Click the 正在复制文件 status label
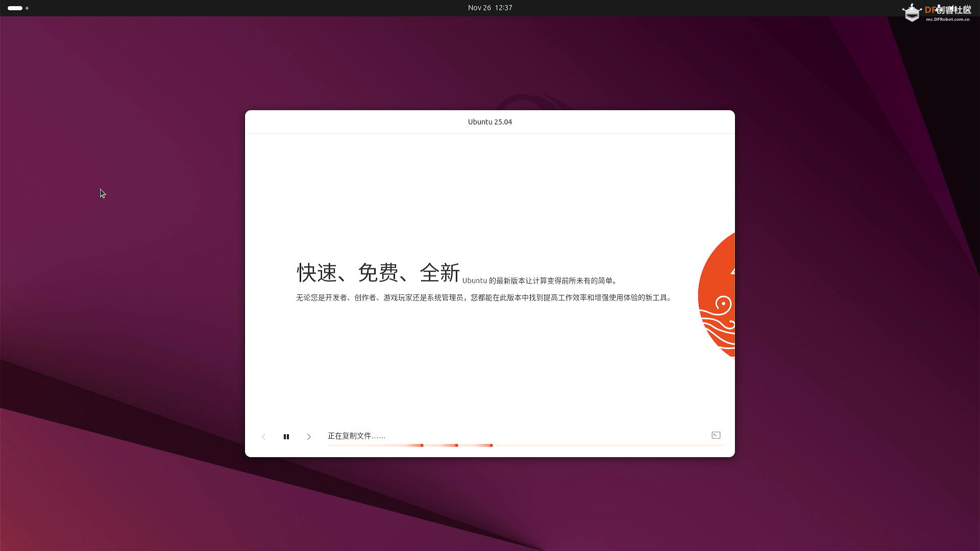 click(356, 436)
